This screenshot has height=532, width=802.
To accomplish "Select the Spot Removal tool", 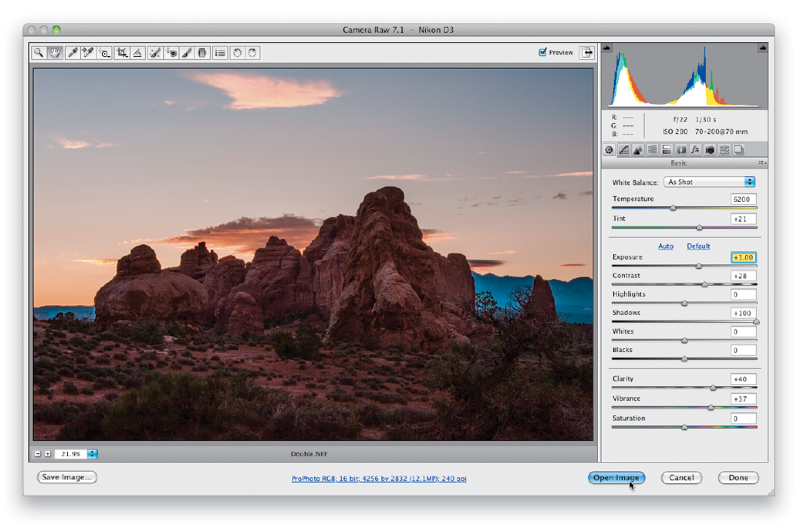I will pos(155,52).
